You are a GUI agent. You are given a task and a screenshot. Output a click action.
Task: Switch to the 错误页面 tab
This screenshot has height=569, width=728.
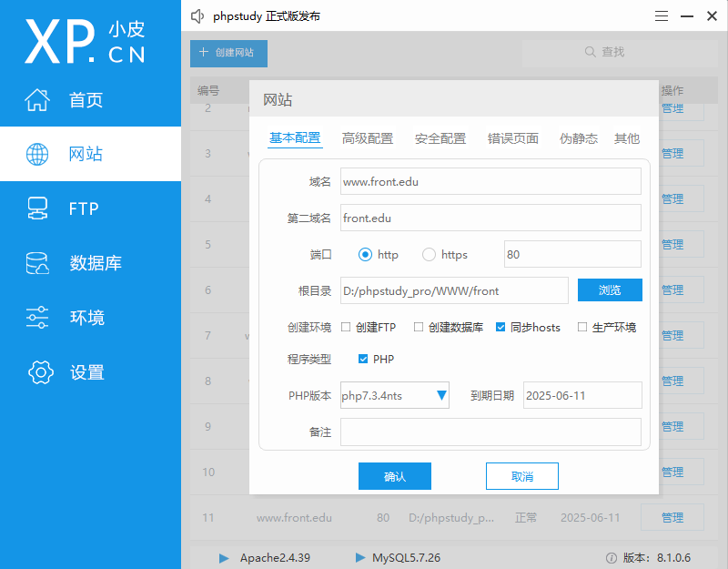point(513,138)
